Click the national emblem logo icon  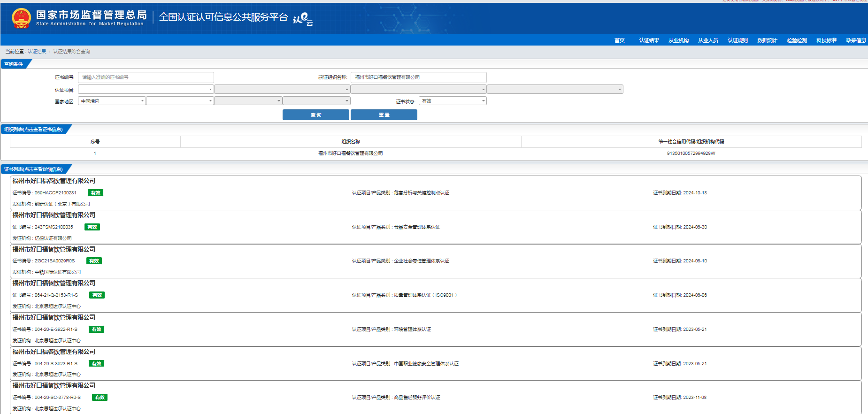[x=21, y=18]
